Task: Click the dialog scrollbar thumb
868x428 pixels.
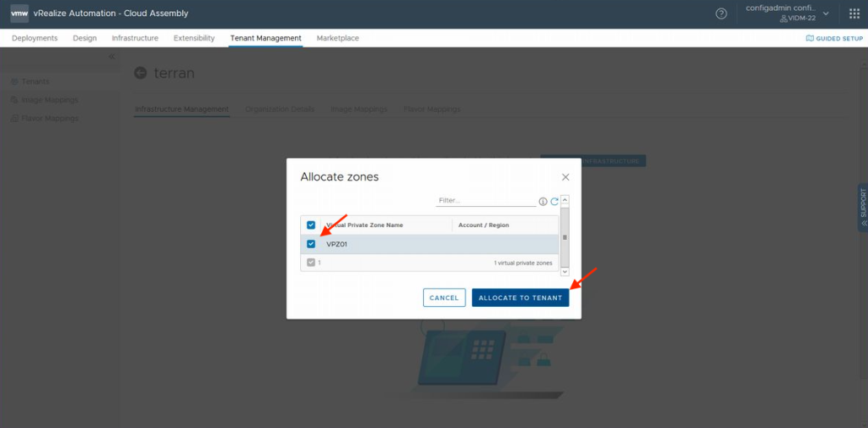Action: tap(565, 237)
